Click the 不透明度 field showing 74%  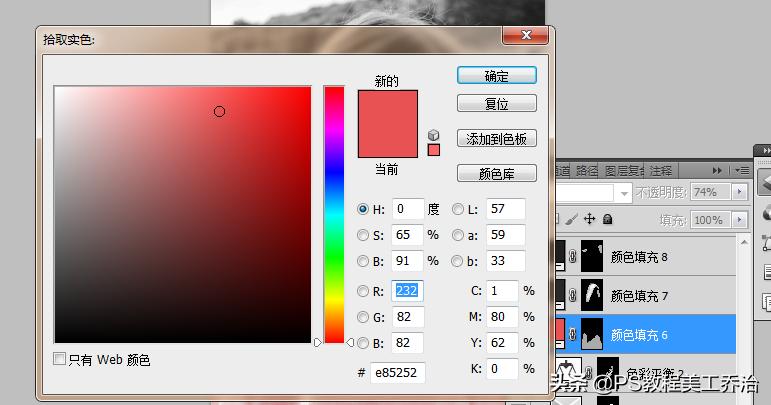(711, 192)
